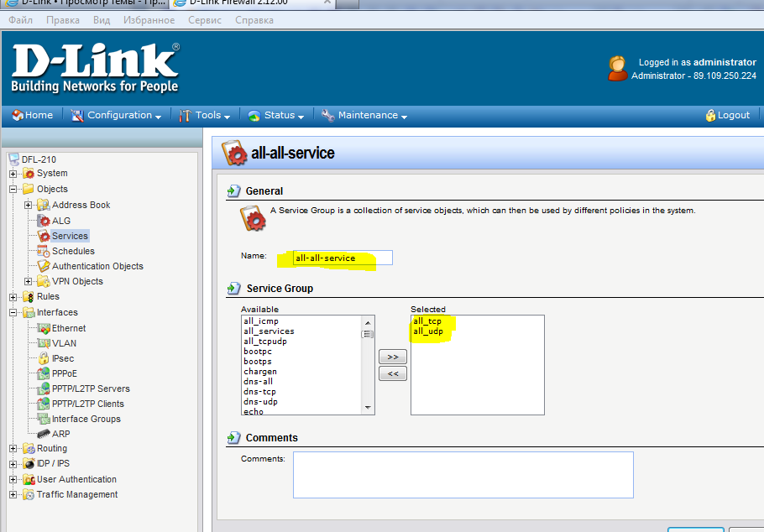
Task: Click the System folder icon
Action: (x=29, y=174)
